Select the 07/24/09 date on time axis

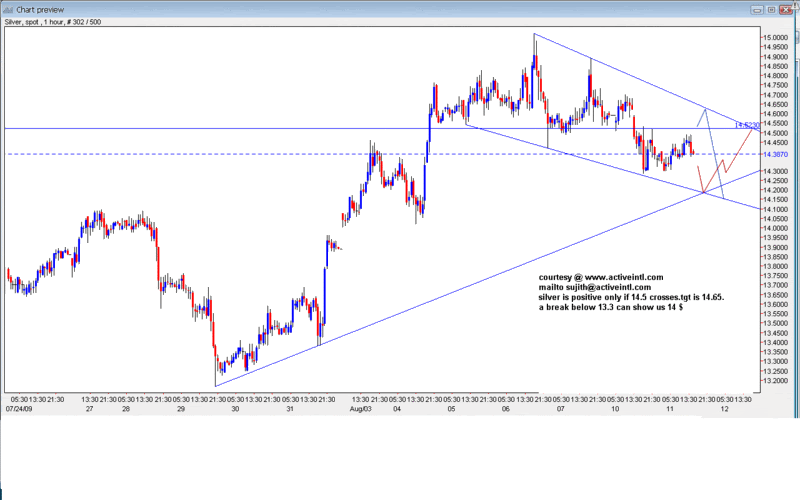point(20,409)
